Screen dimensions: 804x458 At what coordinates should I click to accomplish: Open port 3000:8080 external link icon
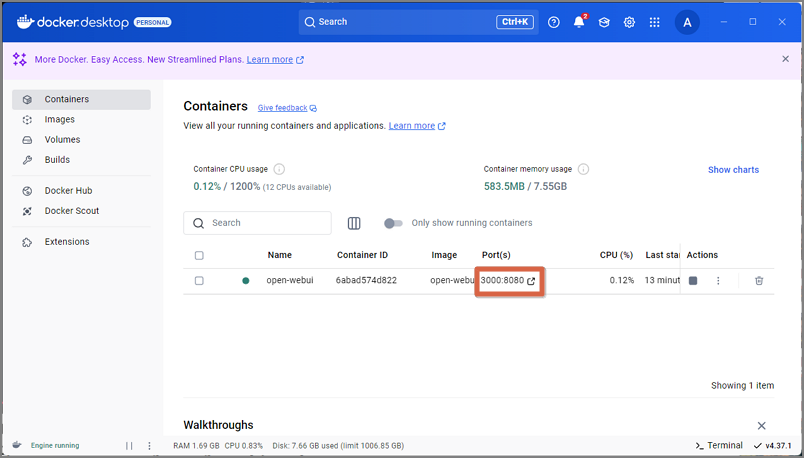(531, 281)
